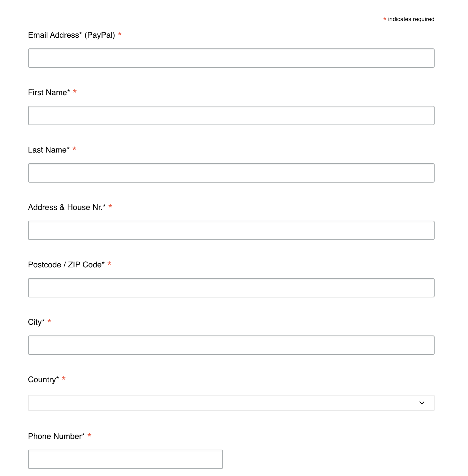Screen dimensions: 468x476
Task: Click the "Phone Number*" label text
Action: (x=56, y=436)
